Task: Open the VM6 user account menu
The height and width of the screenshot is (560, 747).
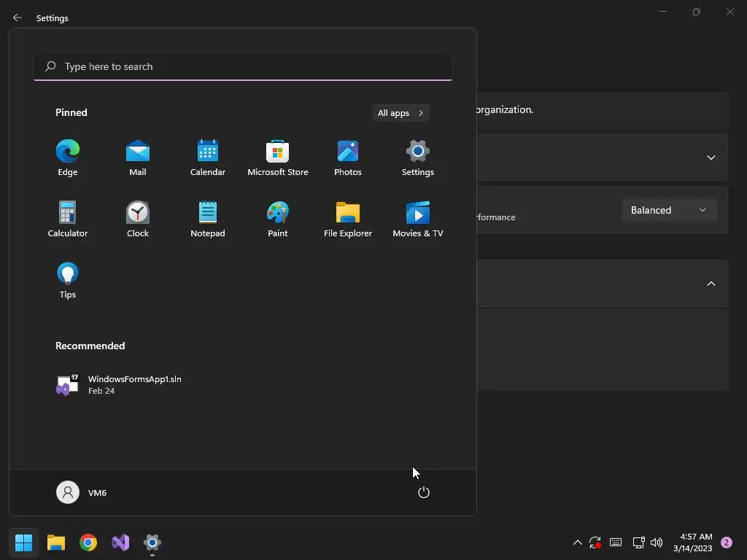Action: pos(82,492)
